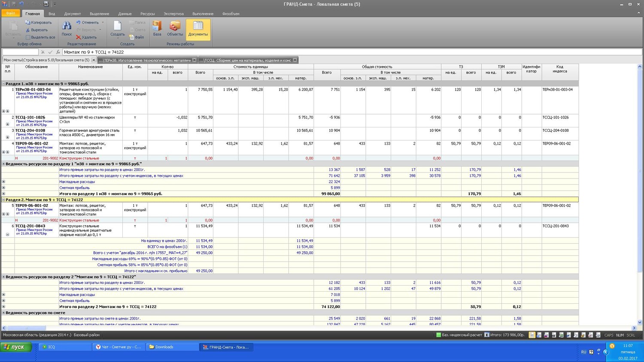Toggle the CAPS indicator in the status bar
This screenshot has width=644, height=362.
point(609,335)
